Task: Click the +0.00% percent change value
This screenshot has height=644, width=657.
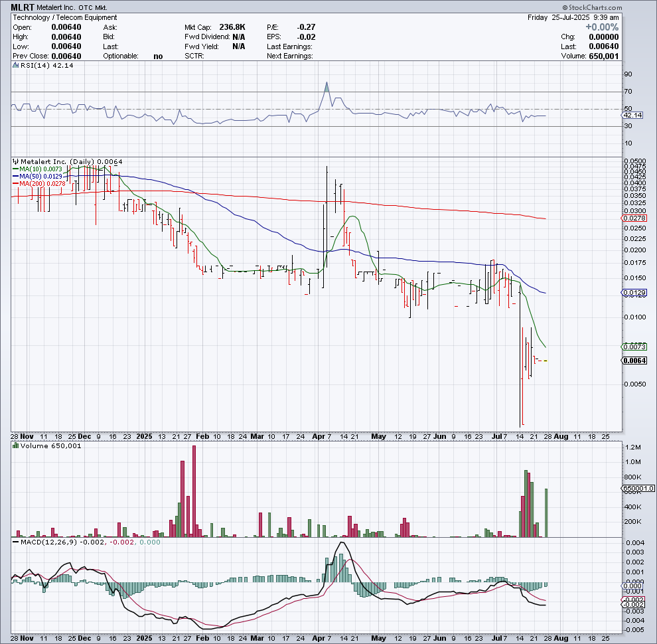Action: tap(602, 27)
